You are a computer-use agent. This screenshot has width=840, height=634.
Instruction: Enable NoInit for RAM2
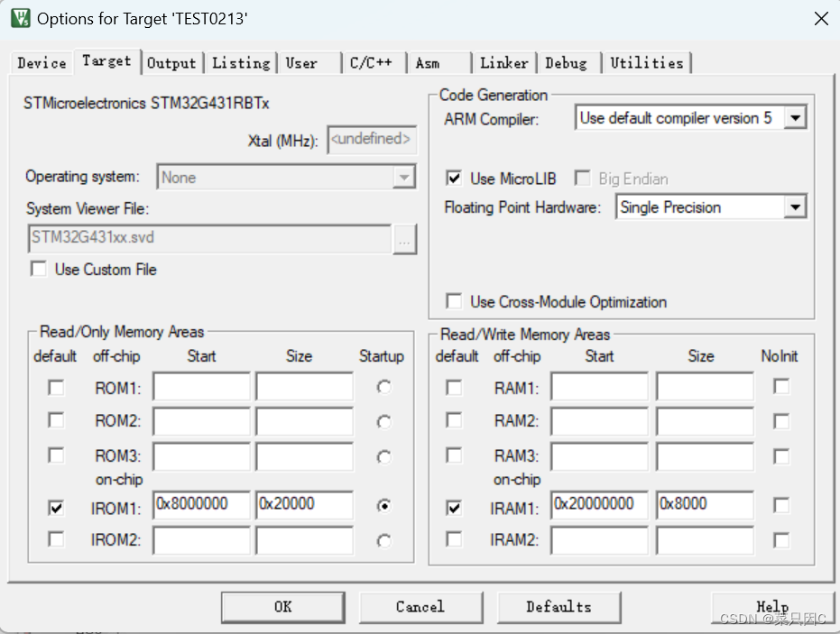click(781, 421)
